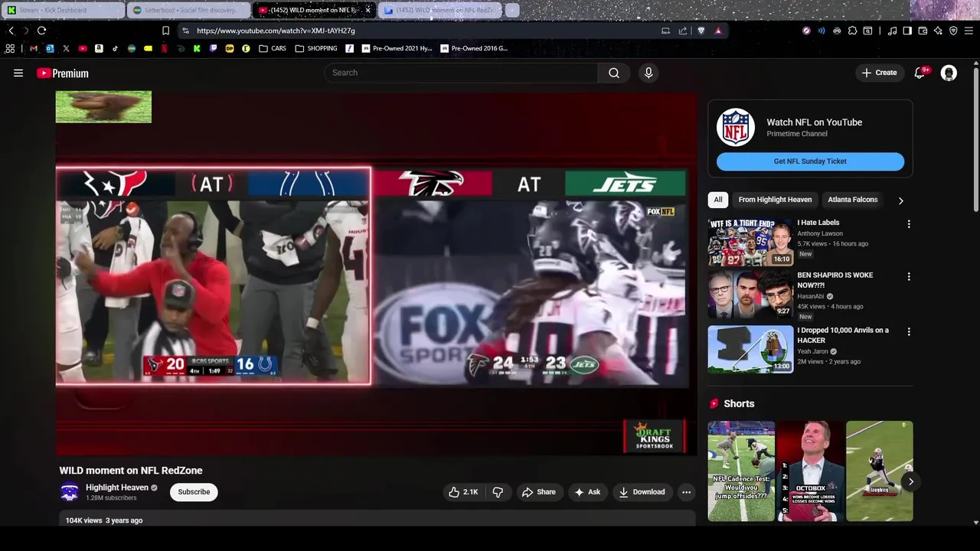Open the browser main menu
980x551 pixels.
coord(969,31)
